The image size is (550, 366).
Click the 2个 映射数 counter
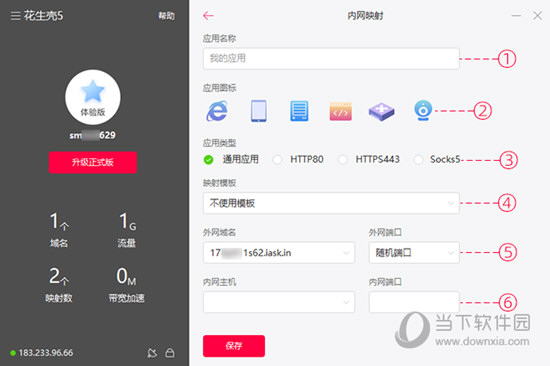(59, 285)
